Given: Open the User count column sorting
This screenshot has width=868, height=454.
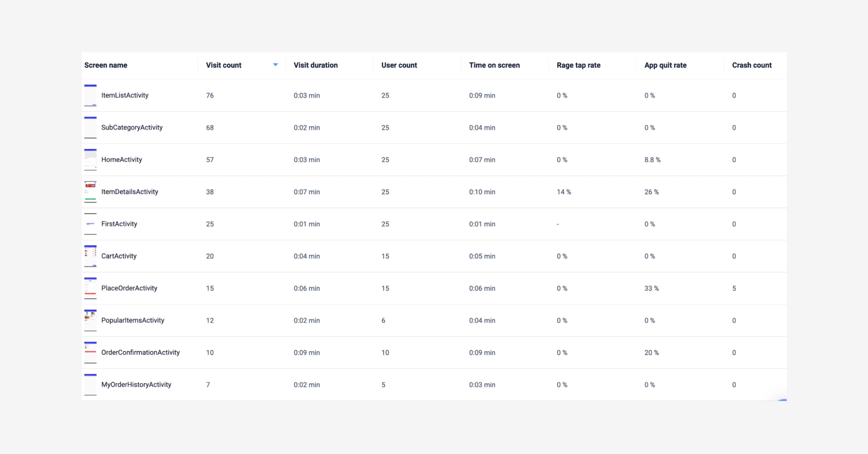Looking at the screenshot, I should point(399,65).
